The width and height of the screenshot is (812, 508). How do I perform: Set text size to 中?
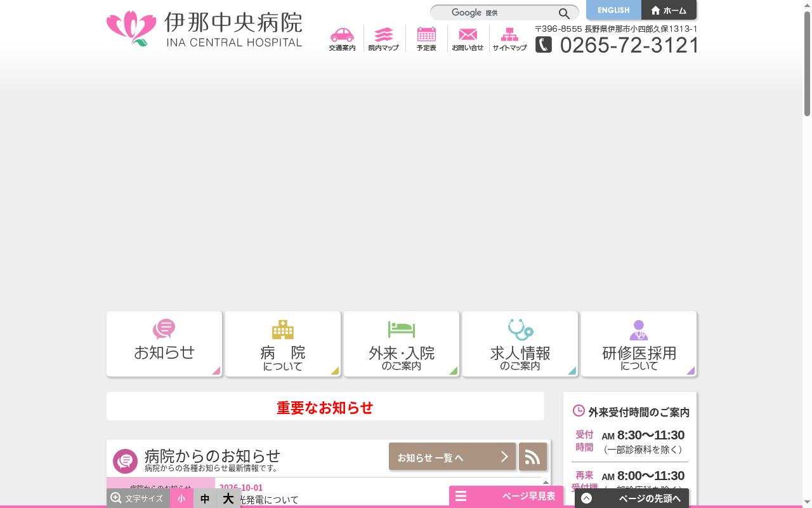click(205, 498)
